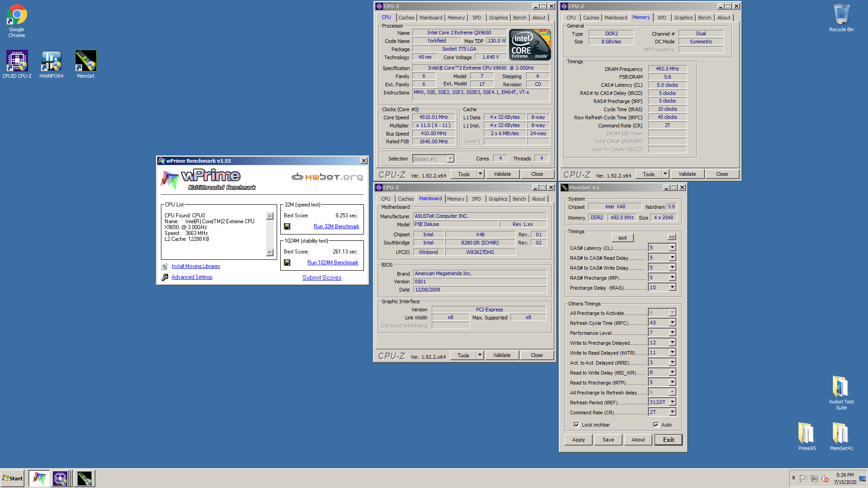Click Action Center flag tray icon
Screen dimensions: 868x488
click(803, 479)
